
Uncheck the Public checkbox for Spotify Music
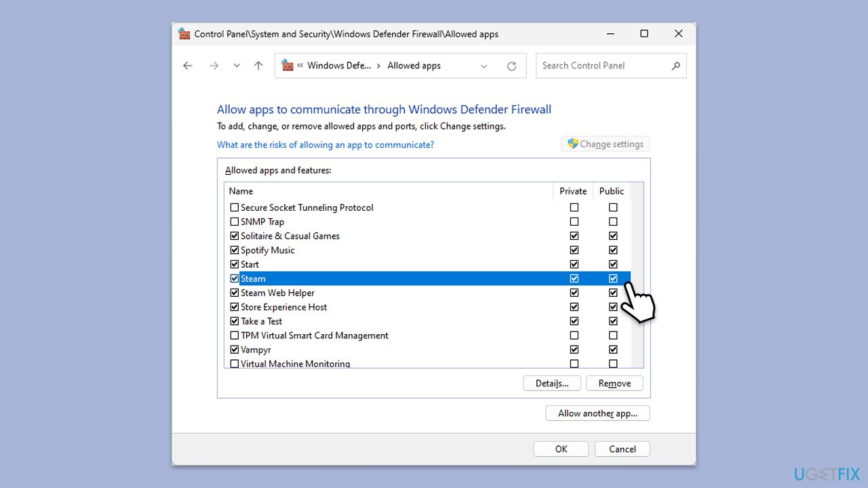[x=613, y=249]
